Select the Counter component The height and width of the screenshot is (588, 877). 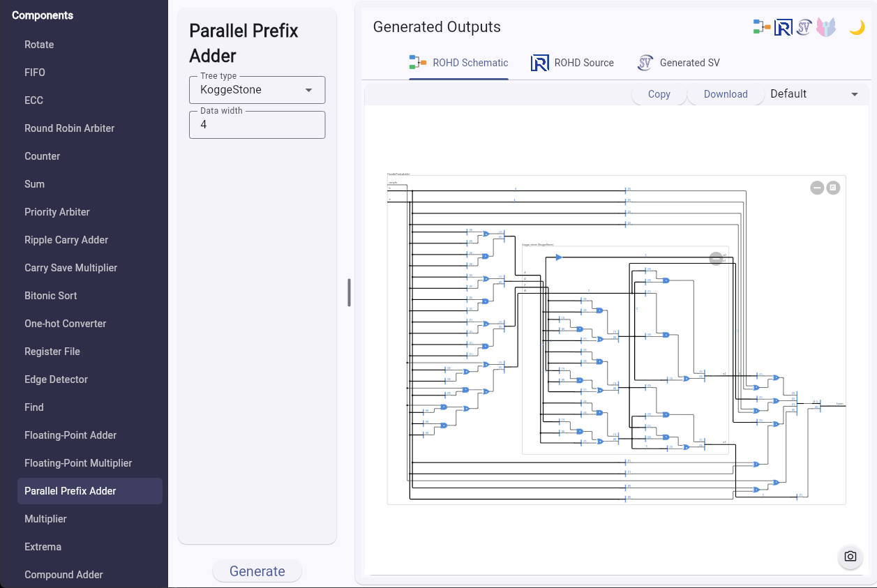(90, 156)
